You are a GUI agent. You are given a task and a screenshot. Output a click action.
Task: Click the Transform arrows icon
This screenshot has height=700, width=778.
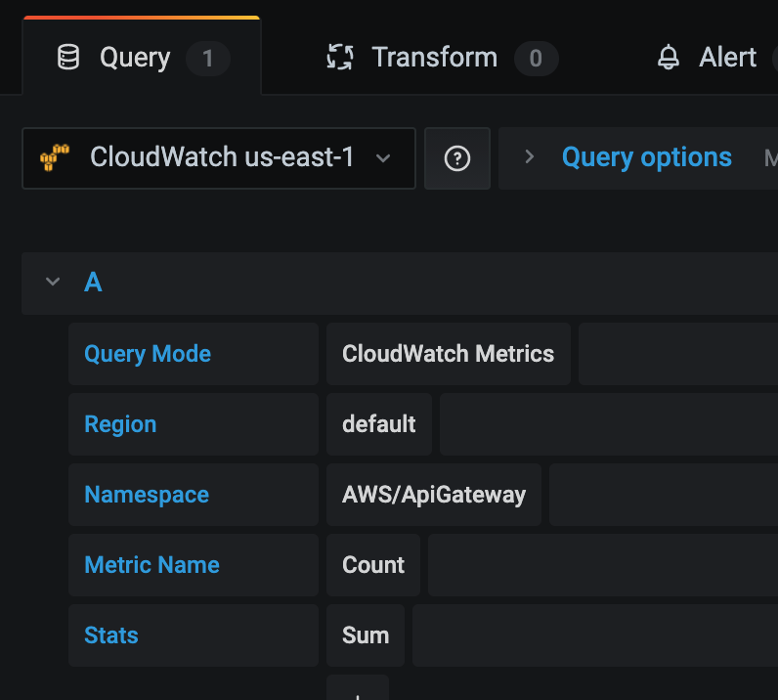pos(340,57)
